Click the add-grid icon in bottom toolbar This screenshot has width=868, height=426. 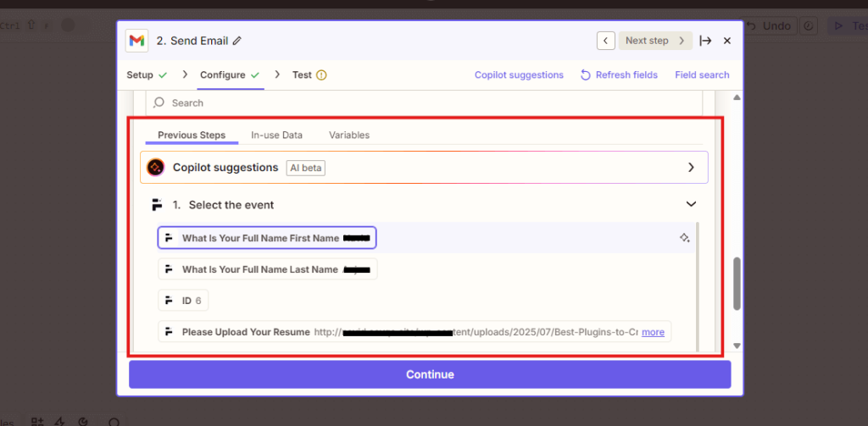tap(37, 422)
